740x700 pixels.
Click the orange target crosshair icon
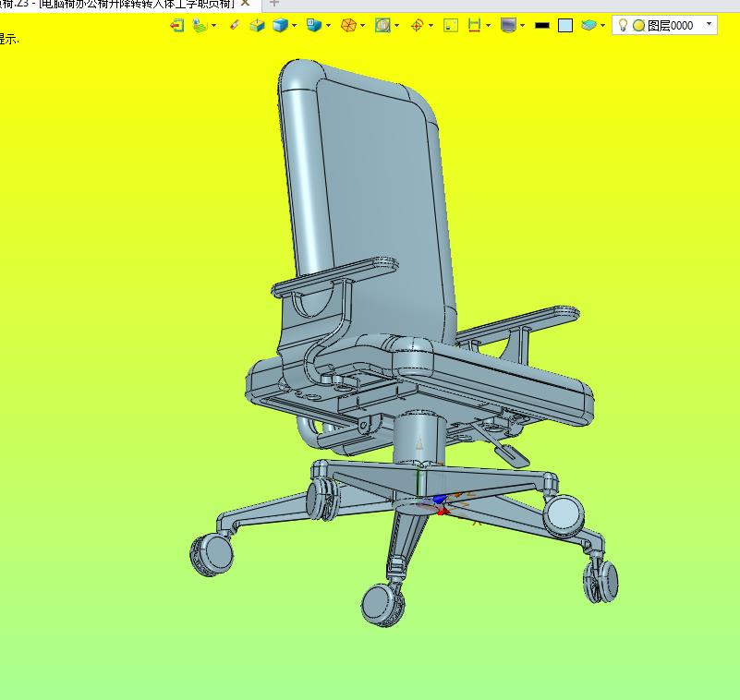coord(417,25)
